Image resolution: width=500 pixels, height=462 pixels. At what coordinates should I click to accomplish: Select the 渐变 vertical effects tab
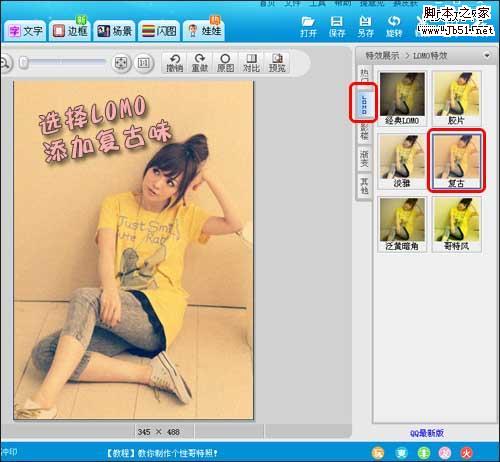pos(364,159)
